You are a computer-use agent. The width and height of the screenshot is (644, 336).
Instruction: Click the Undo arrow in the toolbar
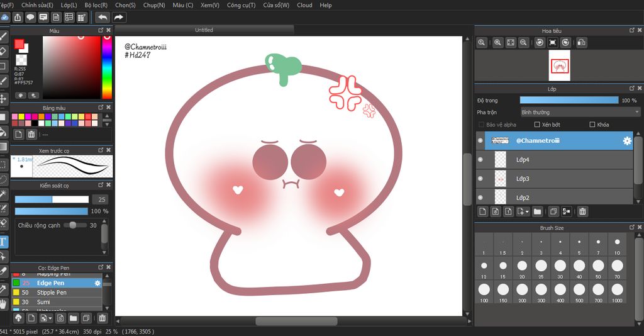103,17
